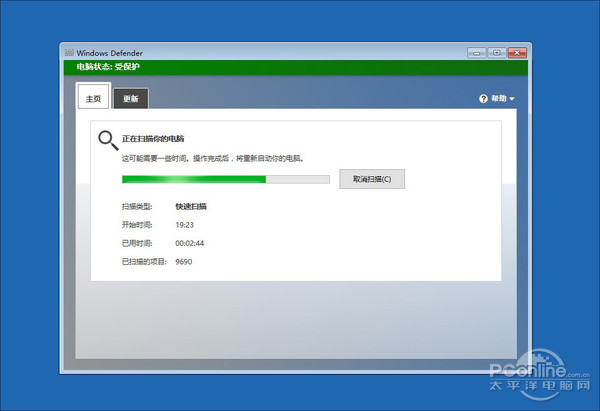Maximize the Windows Defender window

tap(496, 52)
